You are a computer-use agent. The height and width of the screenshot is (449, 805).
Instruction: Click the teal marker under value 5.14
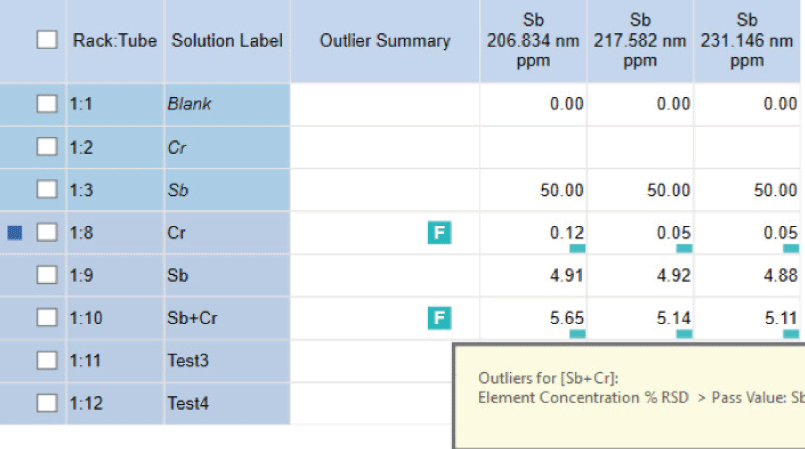click(684, 334)
